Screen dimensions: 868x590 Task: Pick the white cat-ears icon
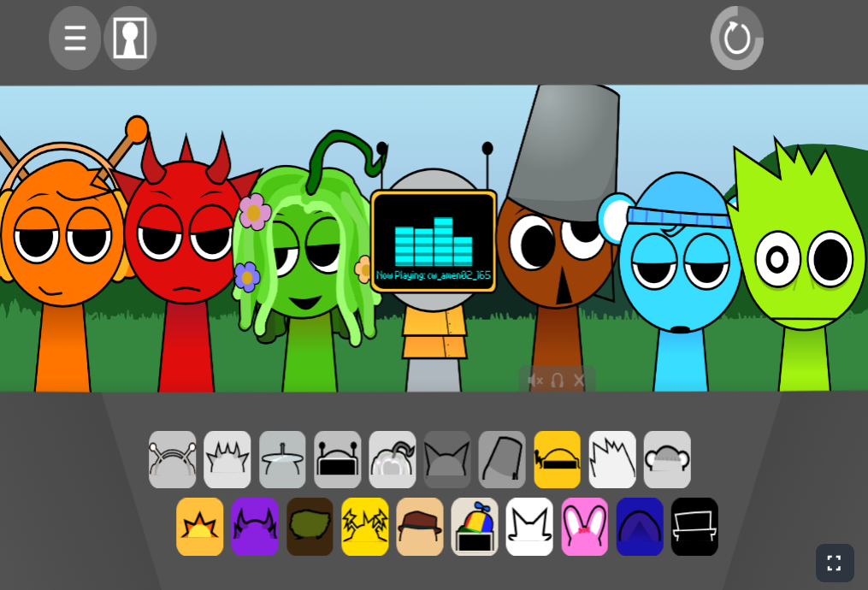[x=529, y=527]
